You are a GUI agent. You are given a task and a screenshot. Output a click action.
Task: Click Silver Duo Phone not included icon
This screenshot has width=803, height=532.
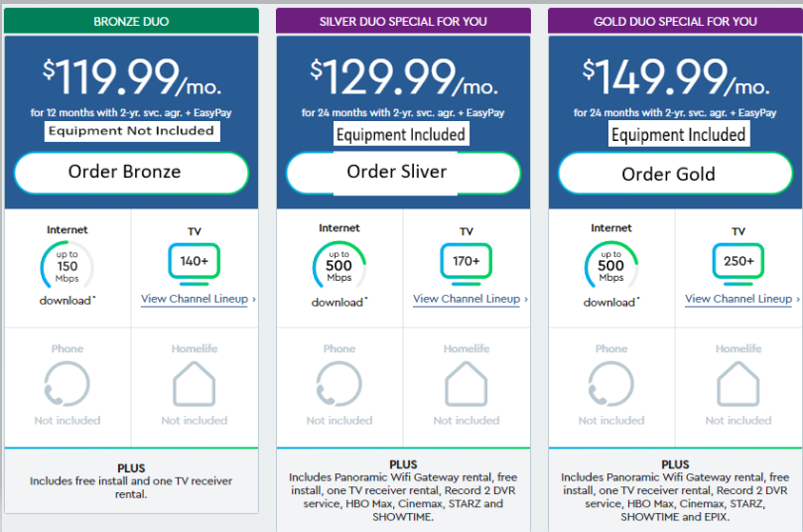coord(339,384)
